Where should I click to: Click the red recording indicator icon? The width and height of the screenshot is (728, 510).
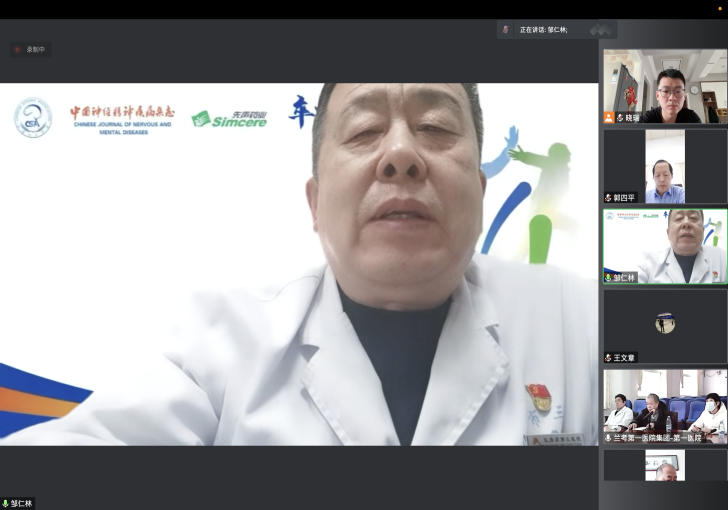click(x=18, y=49)
